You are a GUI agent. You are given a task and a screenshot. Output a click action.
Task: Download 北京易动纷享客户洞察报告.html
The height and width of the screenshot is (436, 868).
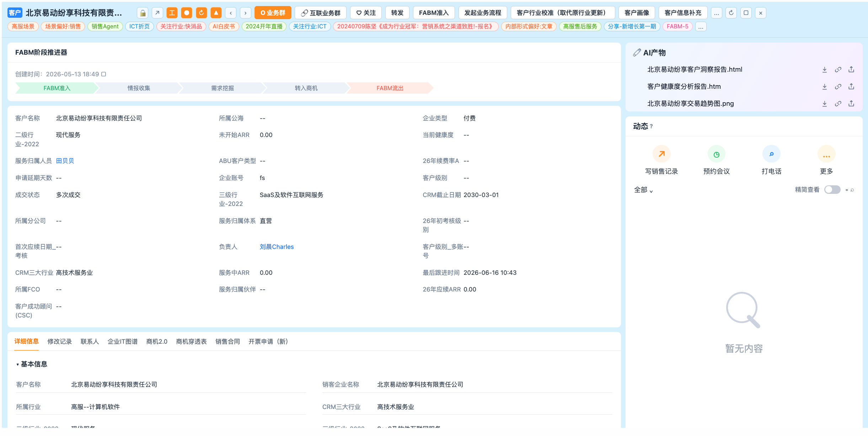coord(825,70)
